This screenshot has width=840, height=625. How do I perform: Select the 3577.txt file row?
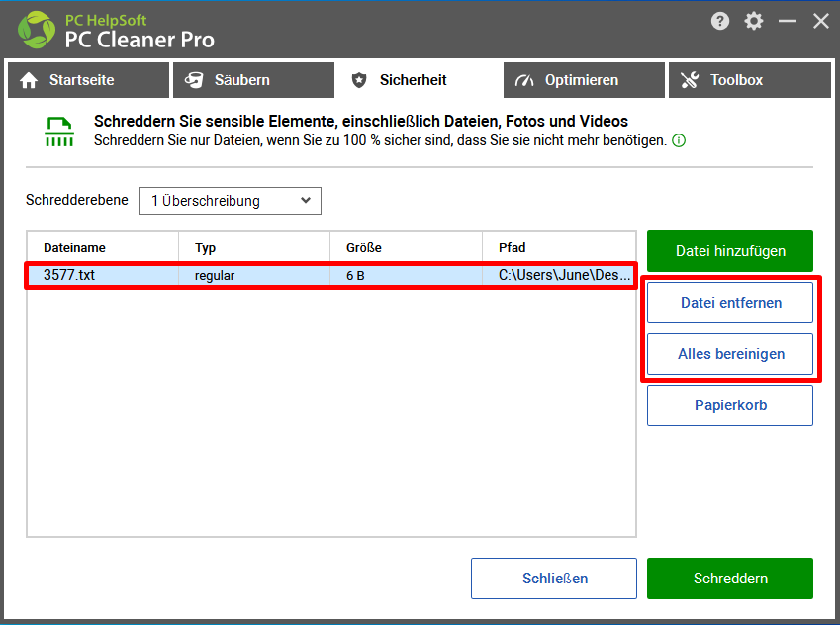click(331, 275)
